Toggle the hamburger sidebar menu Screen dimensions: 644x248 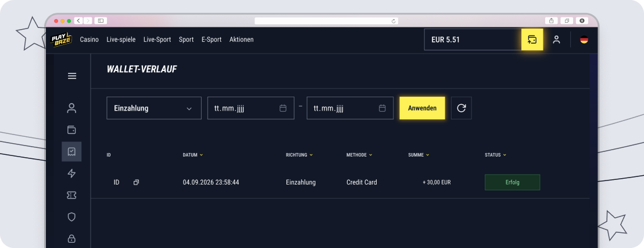[x=72, y=76]
